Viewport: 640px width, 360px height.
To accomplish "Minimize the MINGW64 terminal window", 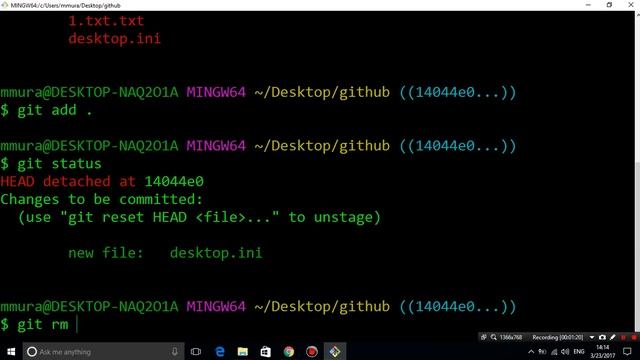I will [588, 5].
